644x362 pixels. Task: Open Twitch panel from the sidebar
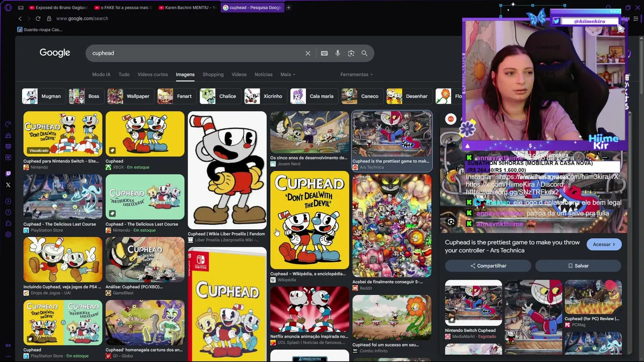coord(8,174)
